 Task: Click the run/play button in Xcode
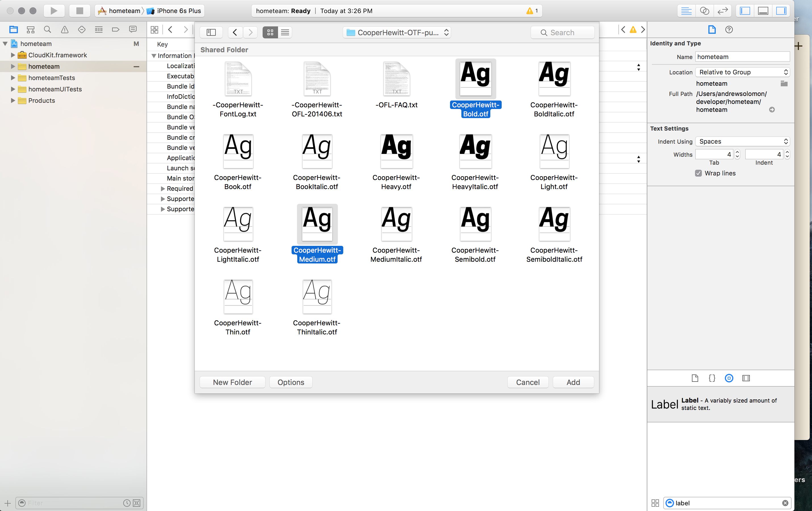coord(53,11)
